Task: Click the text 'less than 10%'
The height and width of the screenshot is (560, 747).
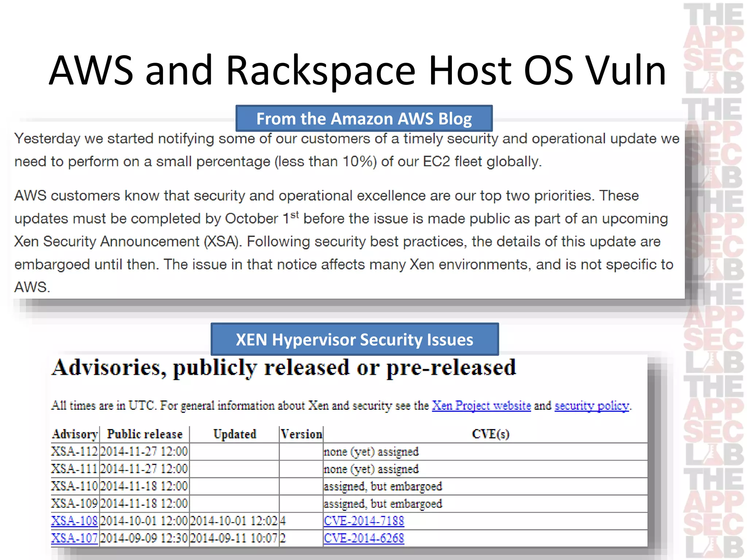Action: tap(326, 162)
